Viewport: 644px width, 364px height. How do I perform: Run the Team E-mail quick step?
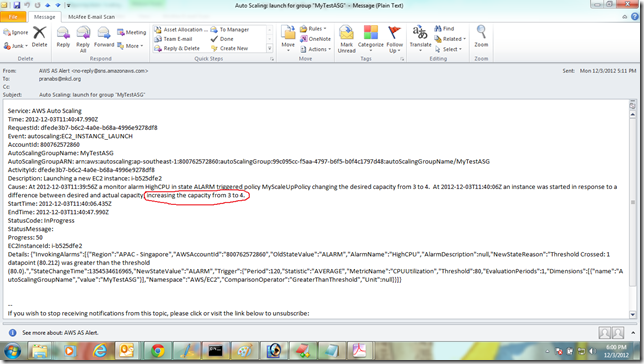pos(173,39)
